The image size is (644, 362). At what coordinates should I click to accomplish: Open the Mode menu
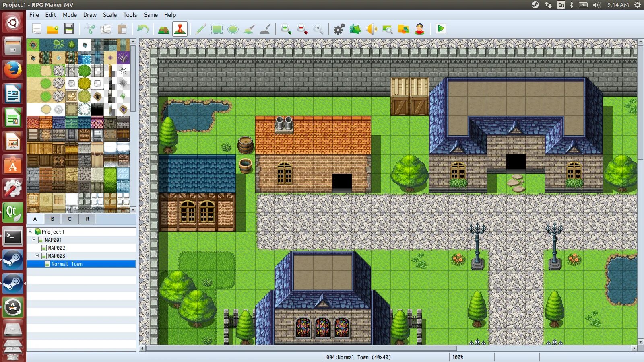coord(70,15)
